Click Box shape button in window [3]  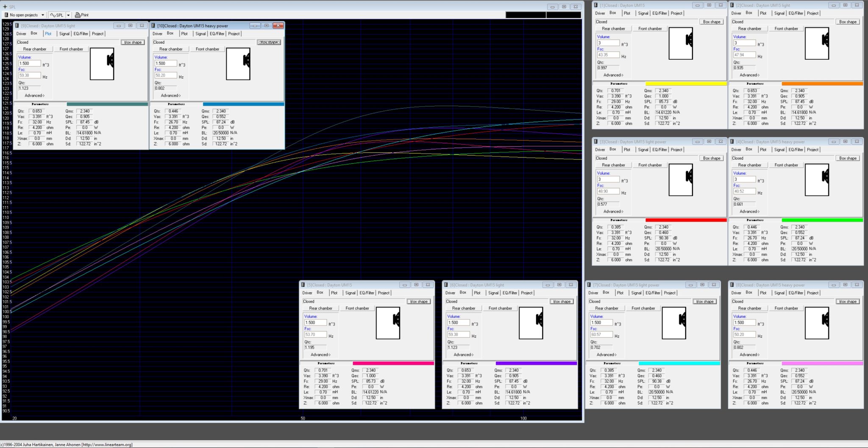(x=712, y=158)
